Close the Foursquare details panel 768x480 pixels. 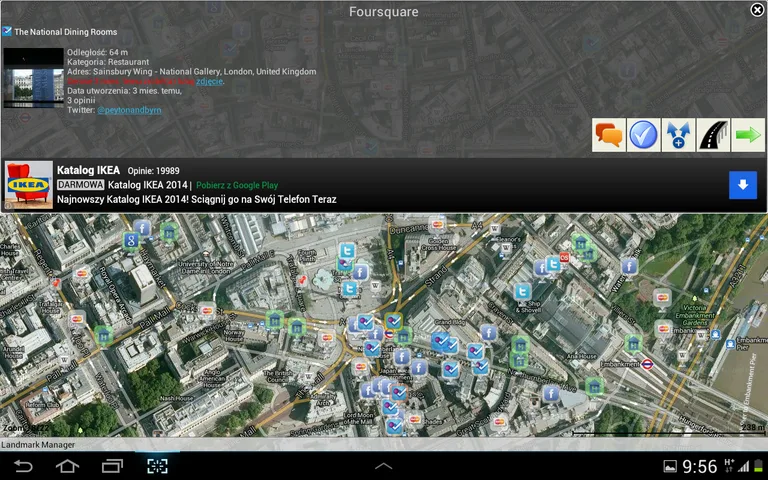pyautogui.click(x=757, y=10)
